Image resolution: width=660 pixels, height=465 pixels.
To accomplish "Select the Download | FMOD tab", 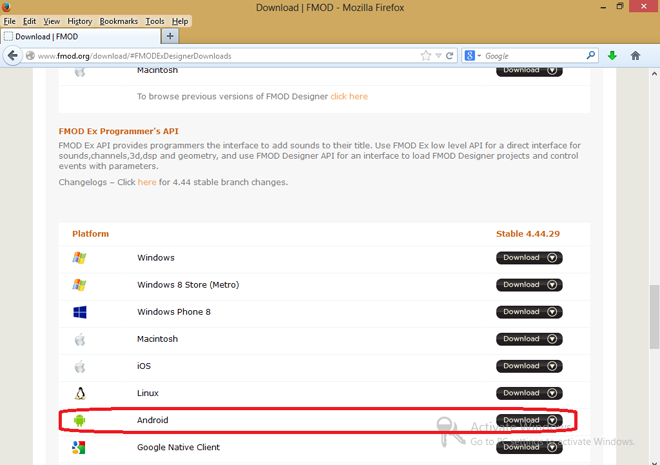I will [80, 37].
